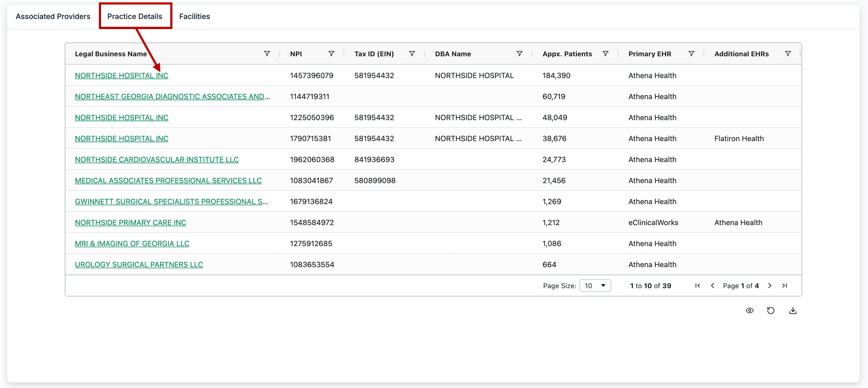
Task: Filter the Additional EHRs column
Action: point(787,53)
